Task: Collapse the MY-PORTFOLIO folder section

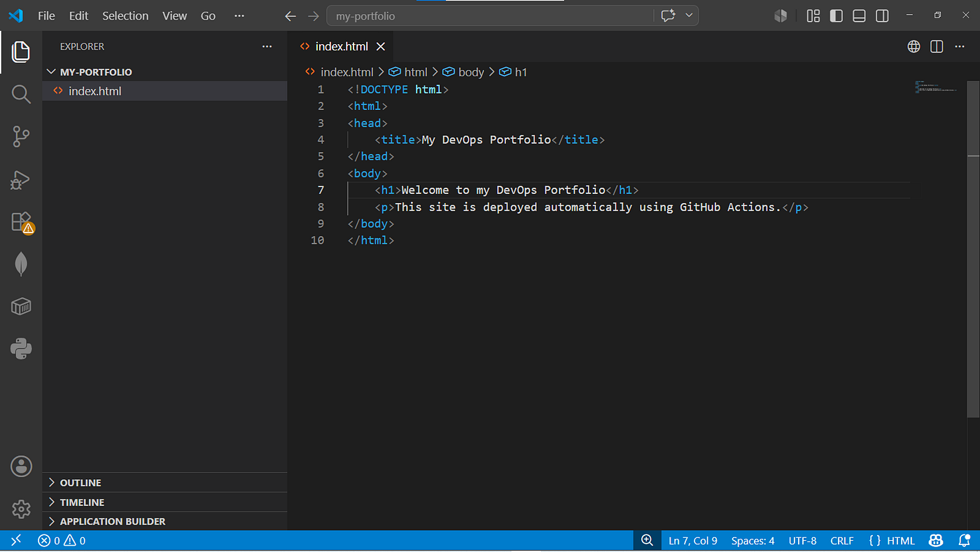Action: coord(165,72)
